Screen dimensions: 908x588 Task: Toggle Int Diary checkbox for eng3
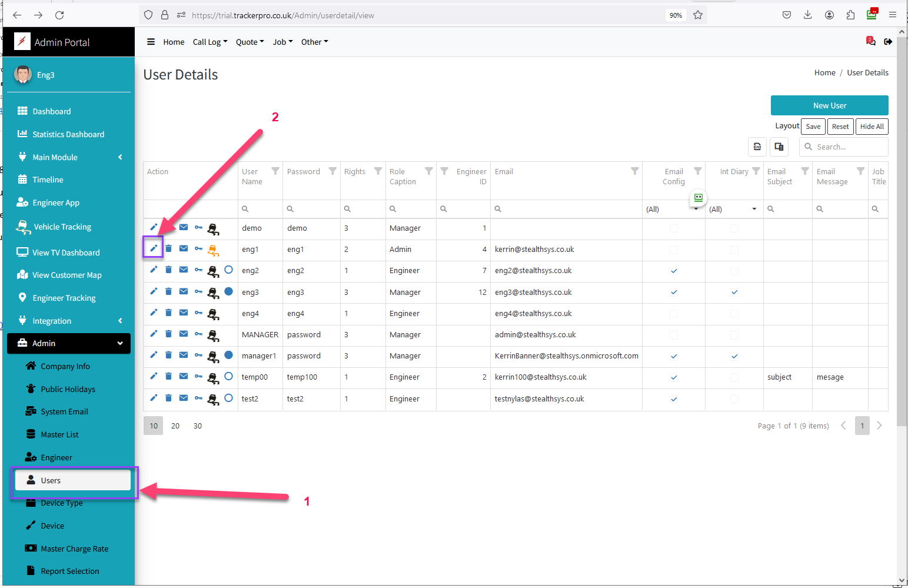click(x=734, y=292)
